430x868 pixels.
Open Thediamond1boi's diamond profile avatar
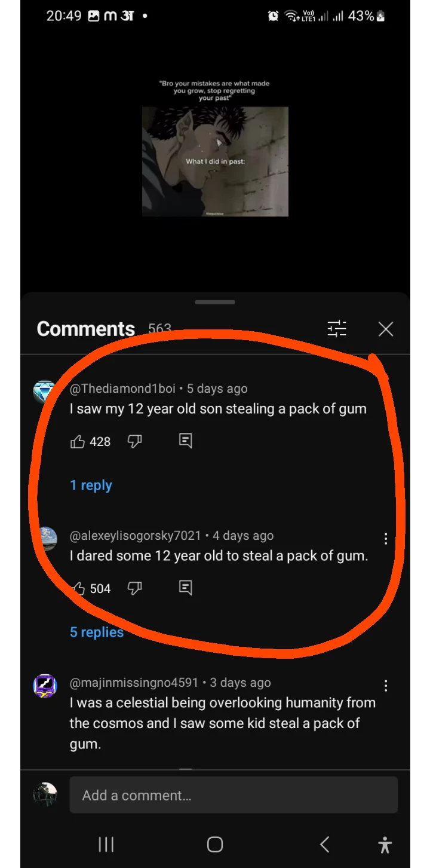tap(44, 392)
